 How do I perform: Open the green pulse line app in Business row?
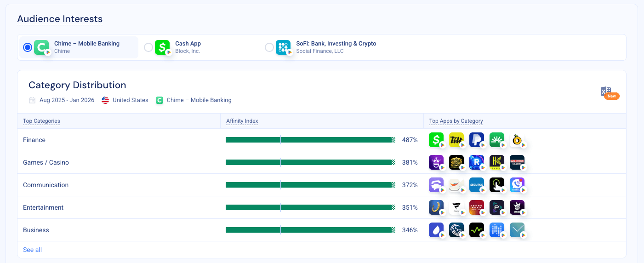(477, 230)
